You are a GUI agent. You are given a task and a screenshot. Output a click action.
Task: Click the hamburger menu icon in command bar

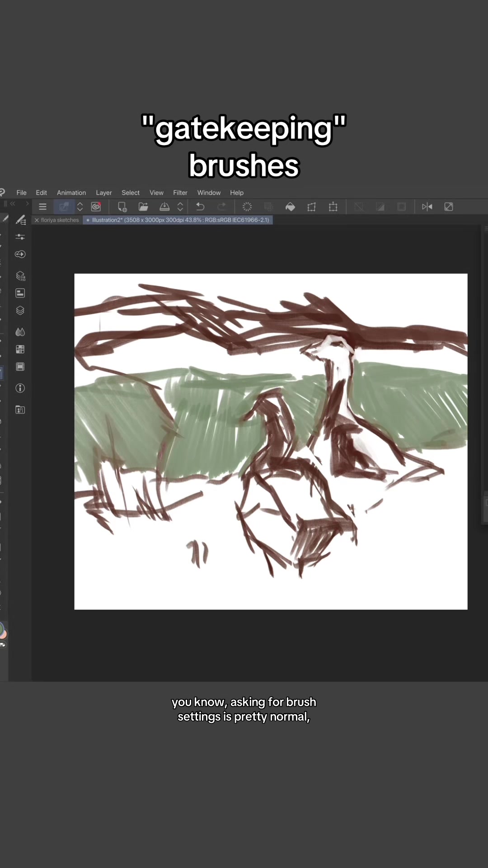43,207
